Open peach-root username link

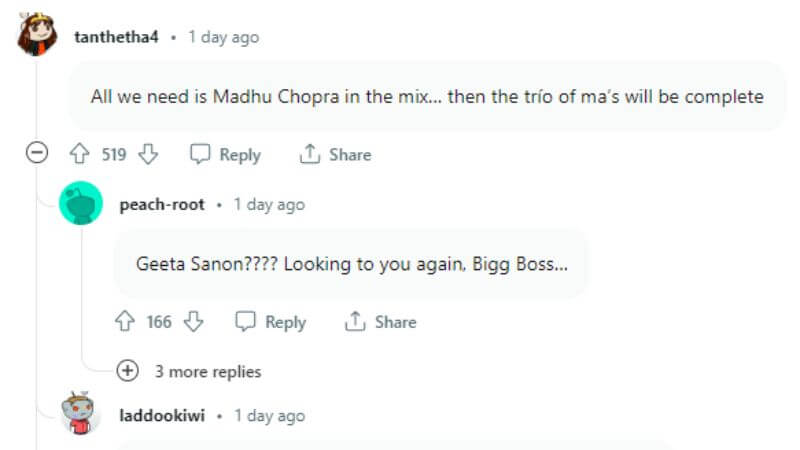point(162,204)
